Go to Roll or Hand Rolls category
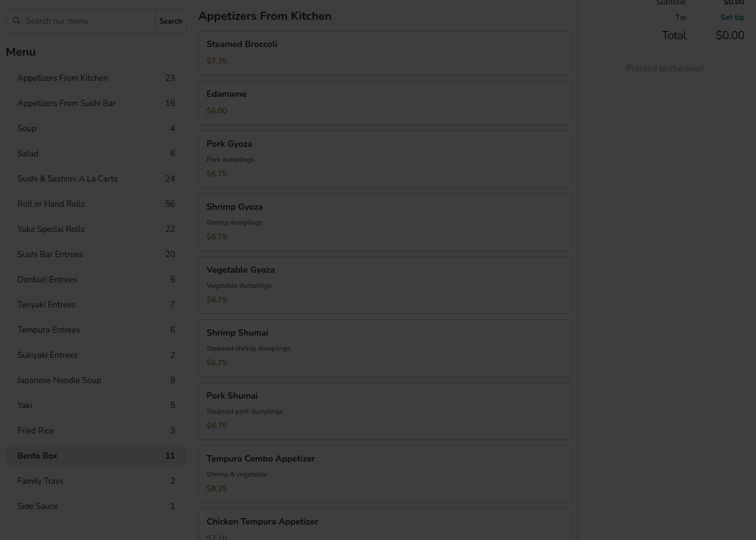Viewport: 756px width, 540px height. click(96, 204)
